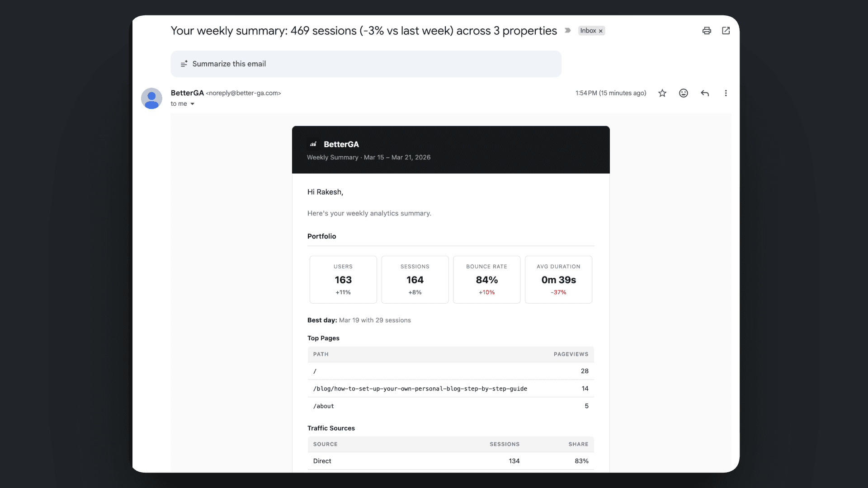Click the Direct sessions value 134
This screenshot has width=868, height=488.
(x=514, y=461)
